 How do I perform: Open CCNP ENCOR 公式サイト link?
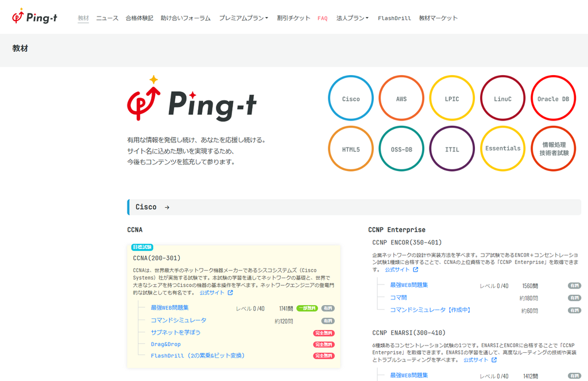397,269
